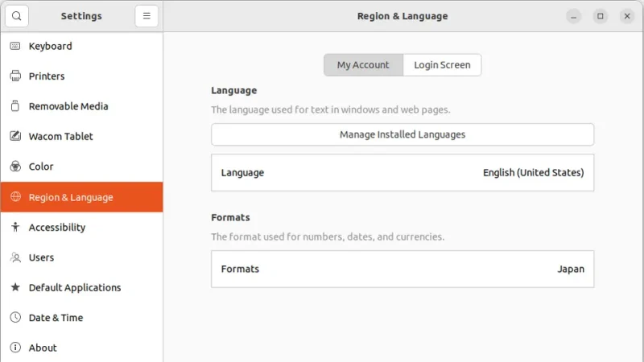Select the Removable Media icon
Image resolution: width=644 pixels, height=362 pixels.
coord(15,106)
